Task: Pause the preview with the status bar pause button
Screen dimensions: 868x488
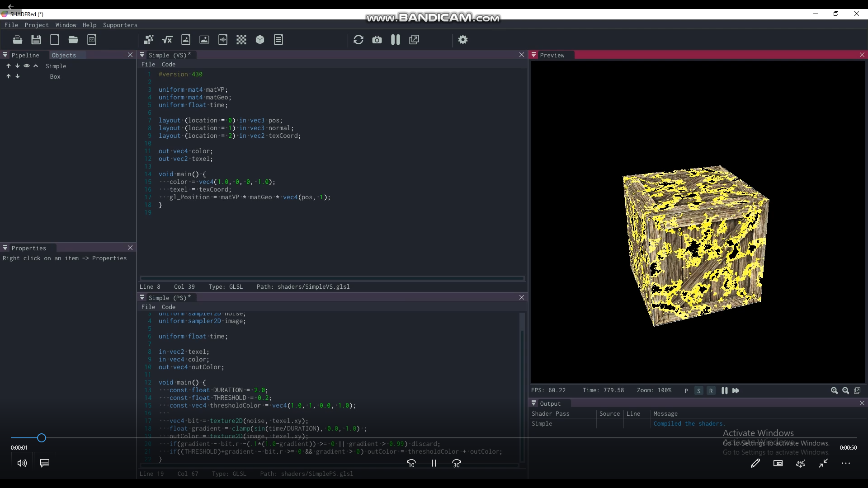Action: (x=725, y=391)
